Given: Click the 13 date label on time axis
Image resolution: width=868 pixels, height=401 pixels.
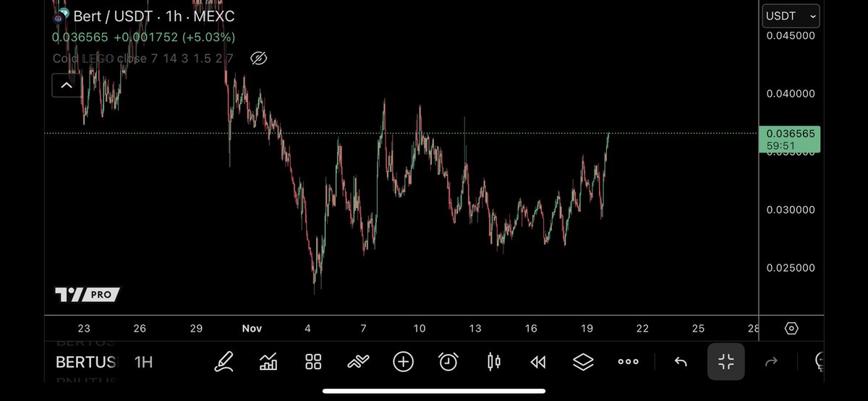Looking at the screenshot, I should point(475,328).
